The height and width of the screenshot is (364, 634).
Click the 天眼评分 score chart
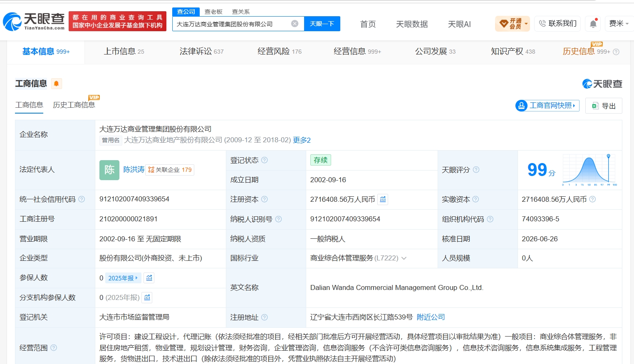(x=589, y=170)
